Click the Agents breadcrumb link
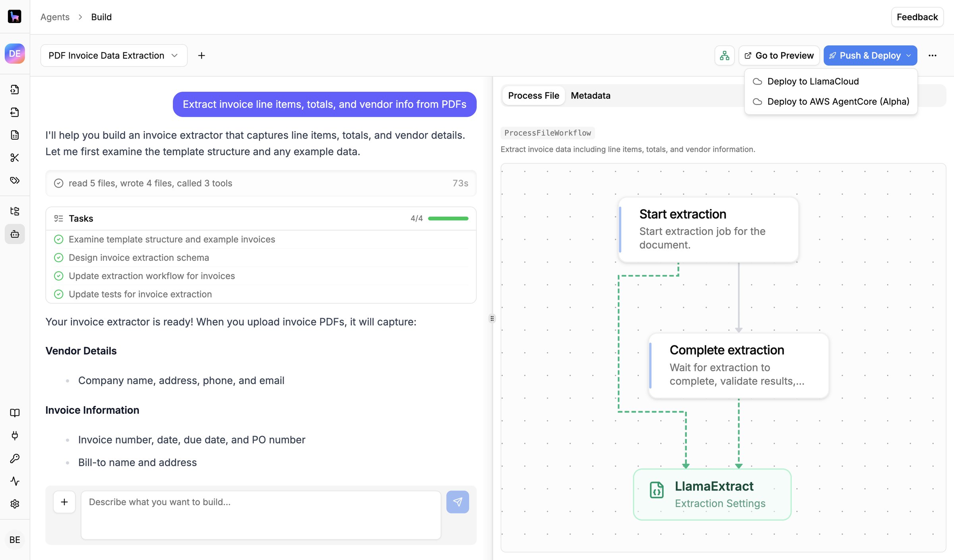 (x=55, y=17)
